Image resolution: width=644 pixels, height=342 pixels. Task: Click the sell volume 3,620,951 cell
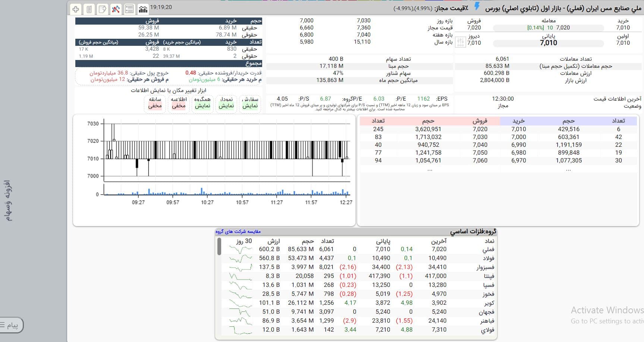point(428,129)
